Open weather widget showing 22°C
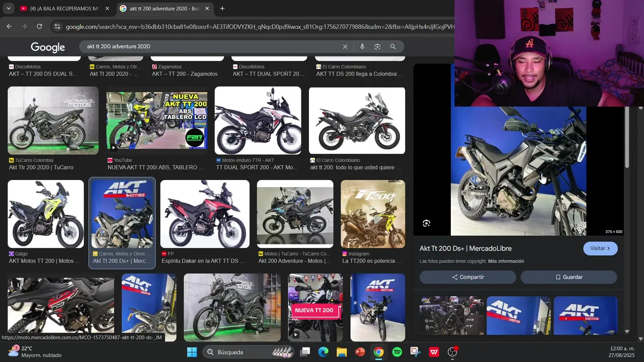644x362 pixels. point(34,352)
